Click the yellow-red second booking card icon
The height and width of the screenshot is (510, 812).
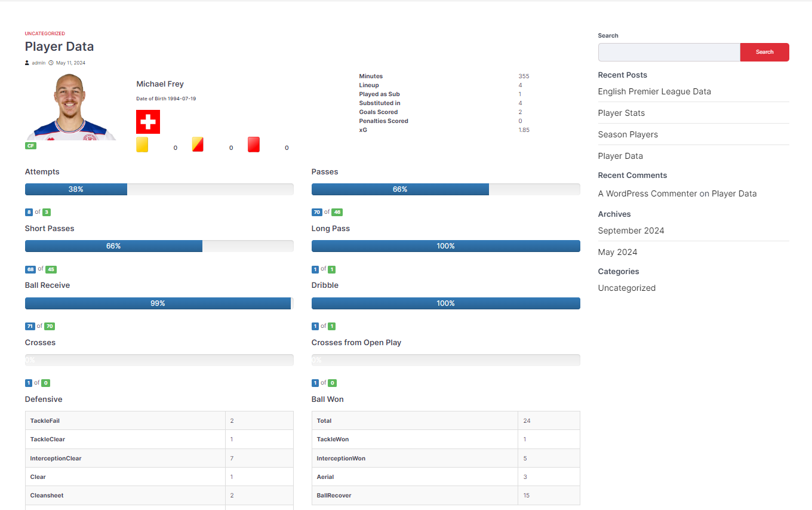click(198, 145)
